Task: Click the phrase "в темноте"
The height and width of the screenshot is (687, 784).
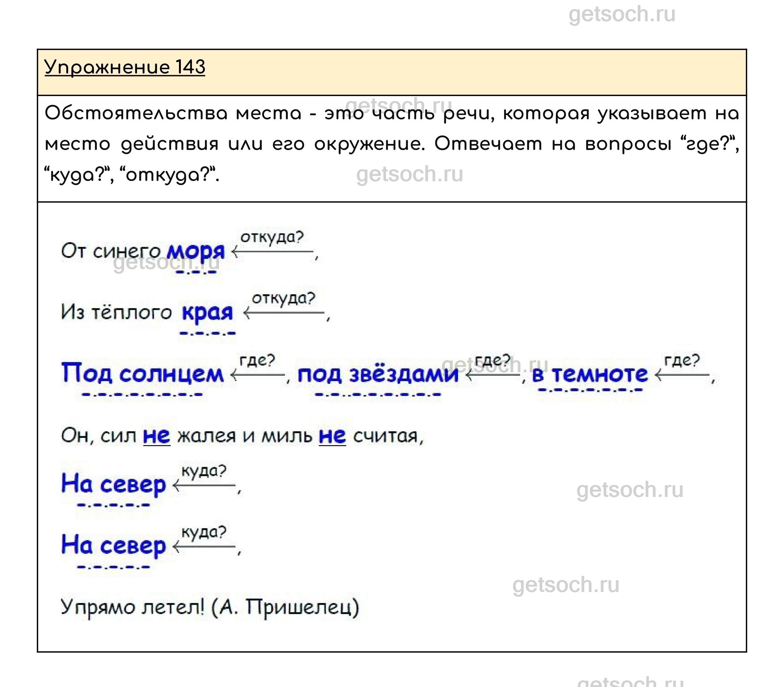Action: (x=590, y=374)
